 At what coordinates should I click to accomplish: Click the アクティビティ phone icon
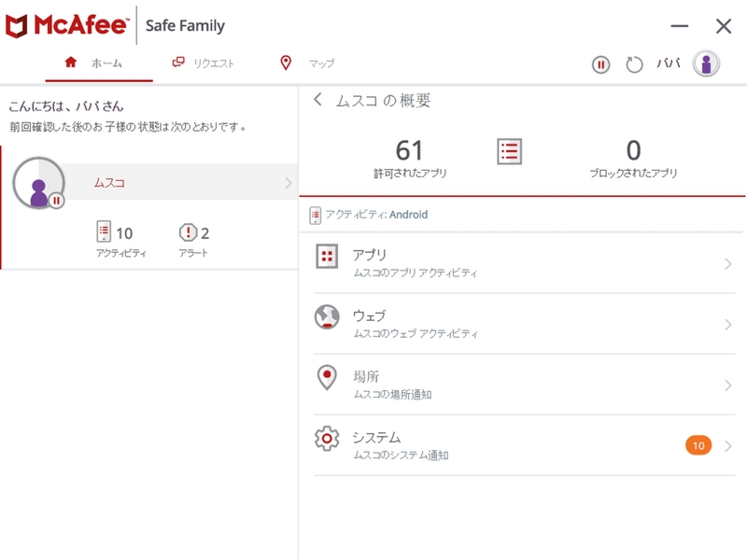(x=104, y=232)
